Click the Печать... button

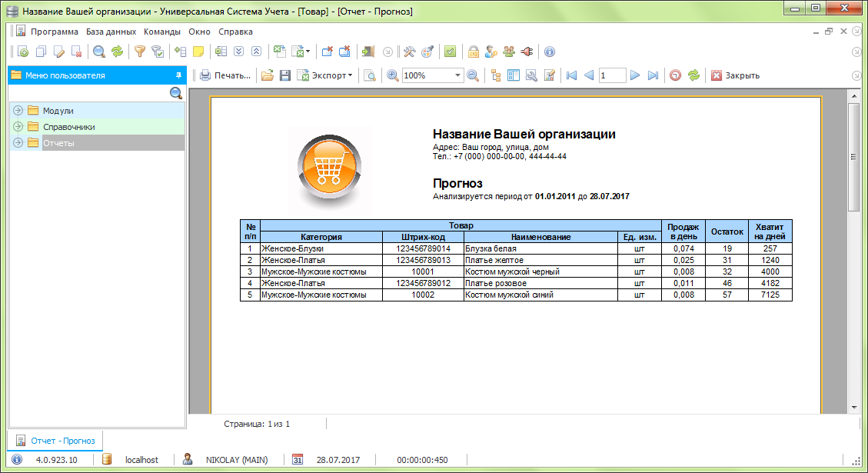pos(225,75)
